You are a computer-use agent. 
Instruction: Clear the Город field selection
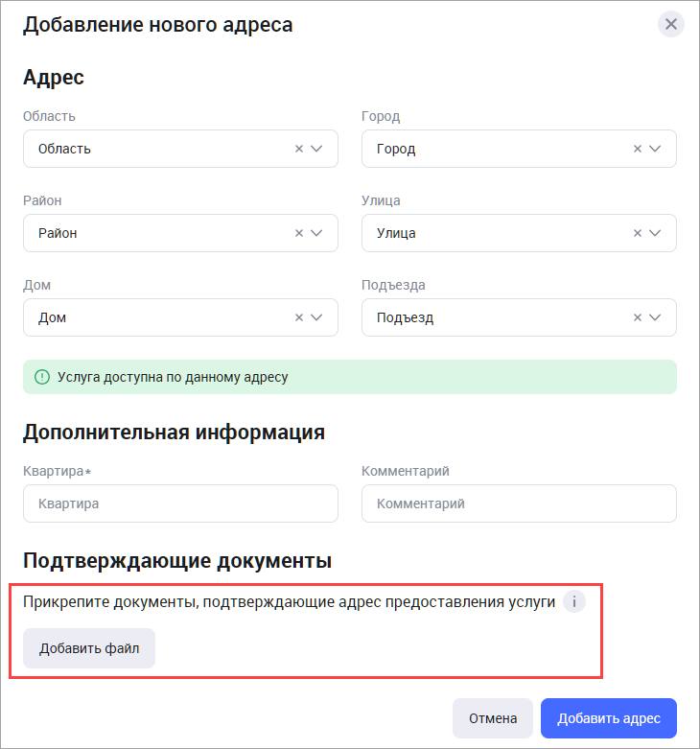tap(638, 149)
